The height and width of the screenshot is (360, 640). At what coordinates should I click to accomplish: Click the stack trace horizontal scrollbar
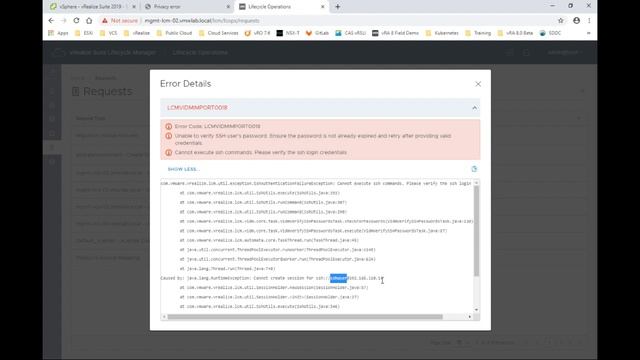305,317
